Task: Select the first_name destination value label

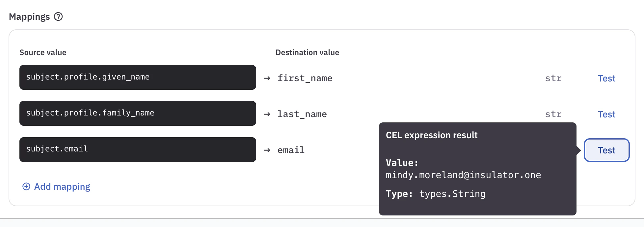Action: coord(305,78)
